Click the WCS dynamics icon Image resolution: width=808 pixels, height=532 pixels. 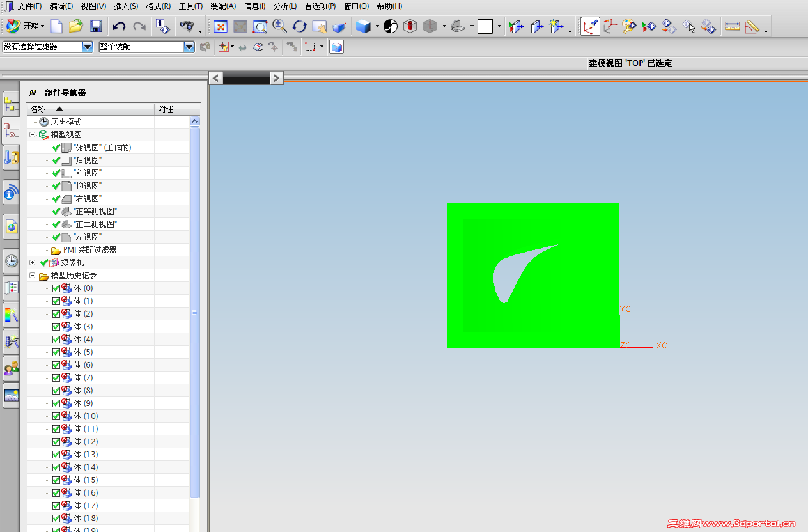[x=610, y=26]
